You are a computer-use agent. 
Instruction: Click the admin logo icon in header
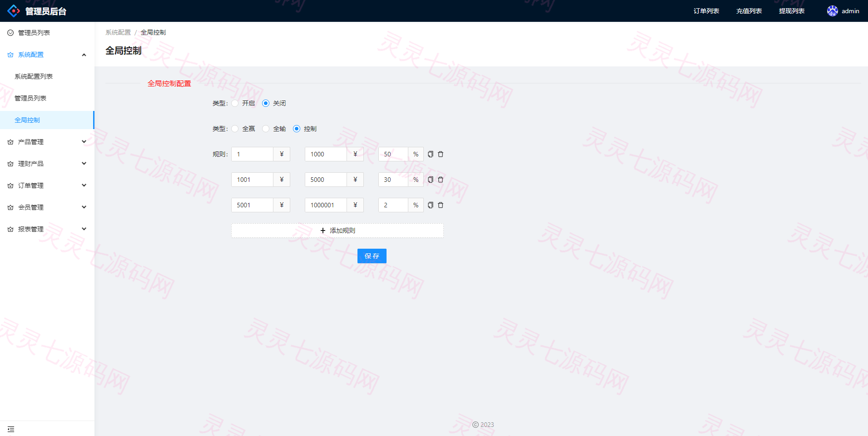pyautogui.click(x=14, y=11)
